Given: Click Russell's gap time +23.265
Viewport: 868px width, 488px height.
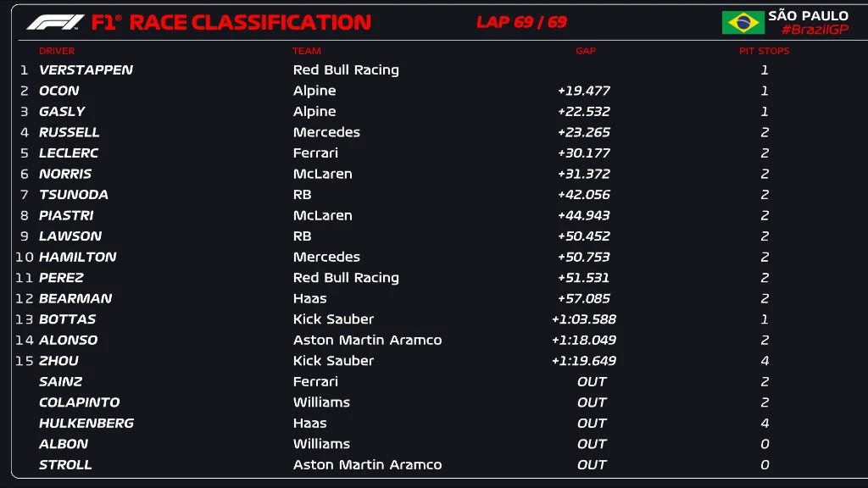Looking at the screenshot, I should click(x=583, y=132).
